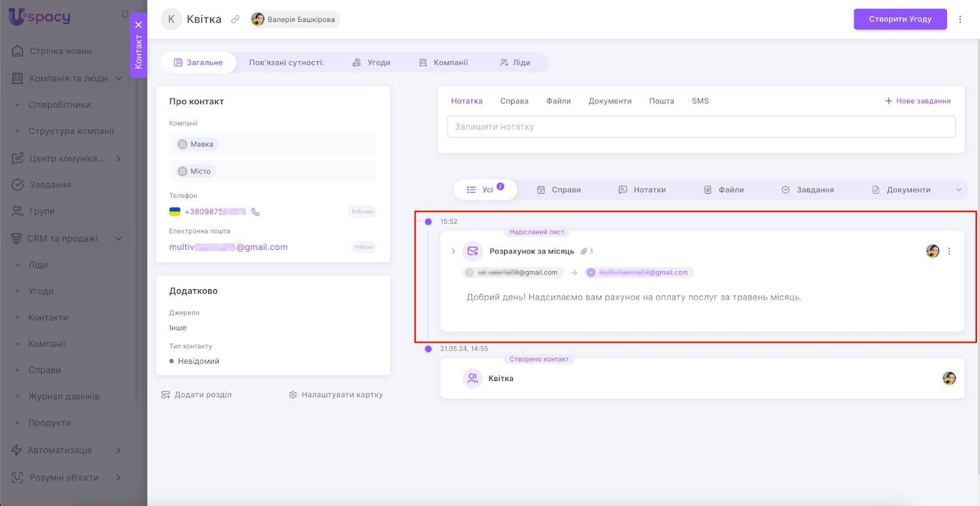Open the email entry three-dot options
This screenshot has width=980, height=506.
tap(949, 251)
